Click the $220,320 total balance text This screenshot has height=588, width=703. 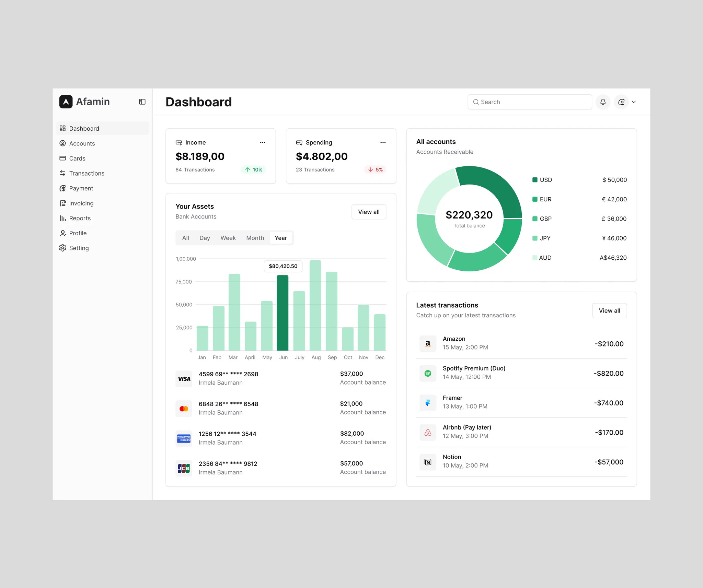tap(469, 215)
